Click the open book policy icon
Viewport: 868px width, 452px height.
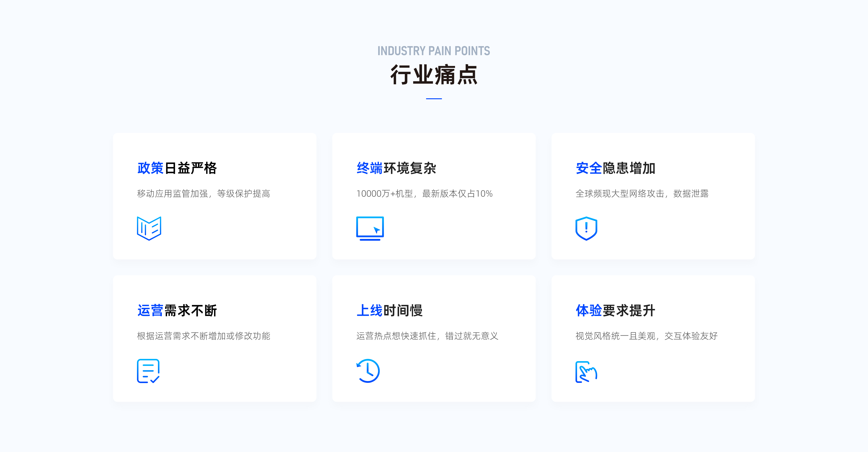(x=149, y=228)
